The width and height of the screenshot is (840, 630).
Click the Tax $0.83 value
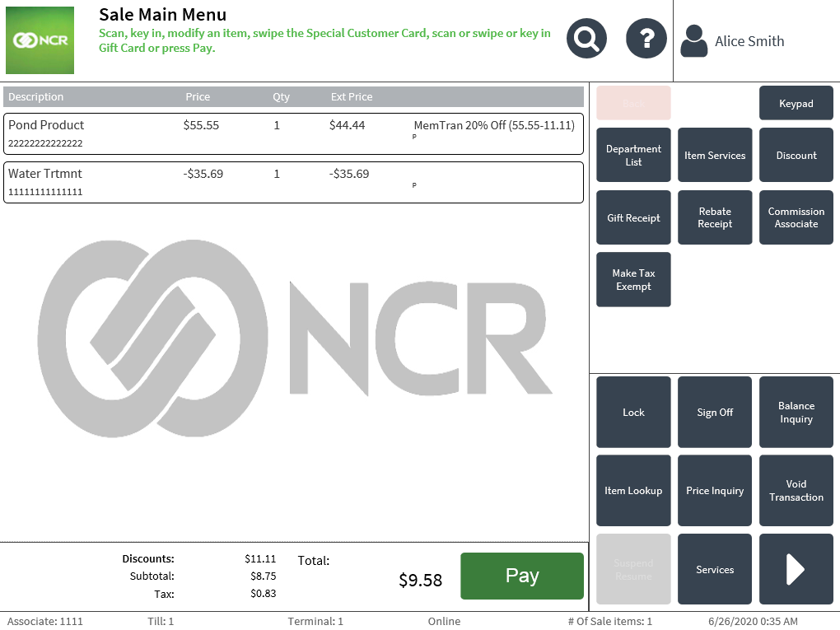[x=263, y=594]
